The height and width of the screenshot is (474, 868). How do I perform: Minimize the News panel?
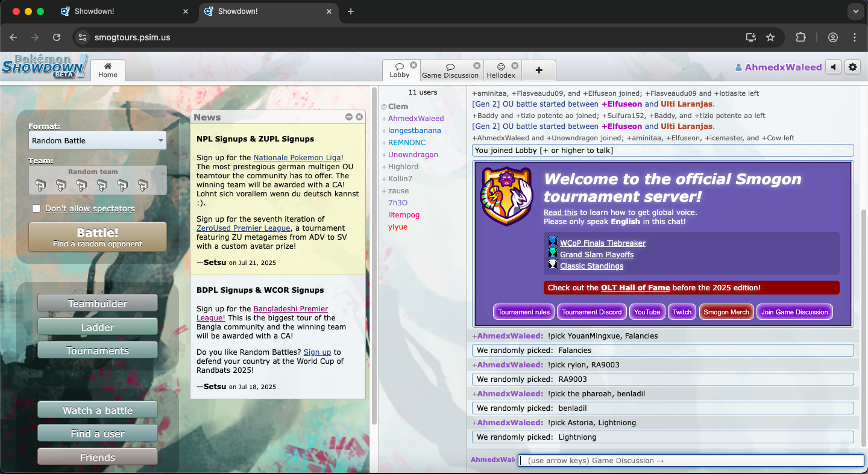tap(349, 117)
